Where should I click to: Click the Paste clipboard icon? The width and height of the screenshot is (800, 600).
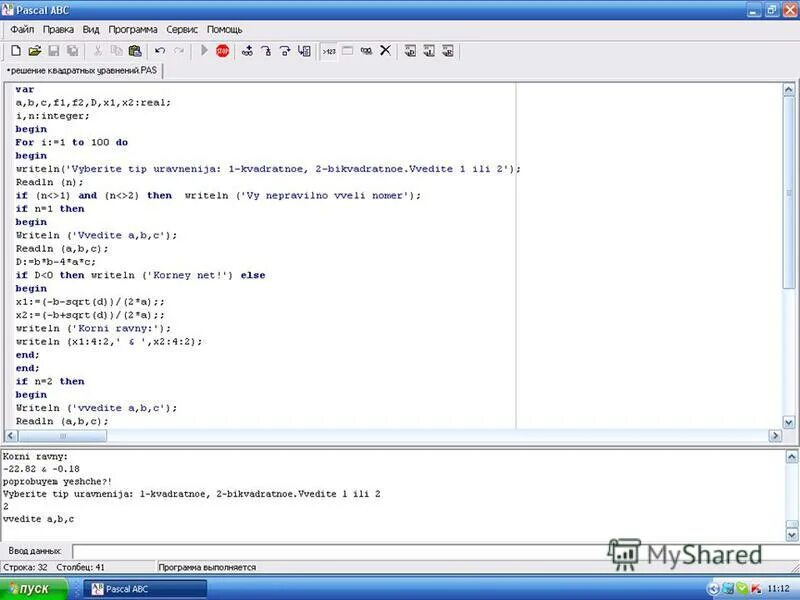pyautogui.click(x=135, y=51)
